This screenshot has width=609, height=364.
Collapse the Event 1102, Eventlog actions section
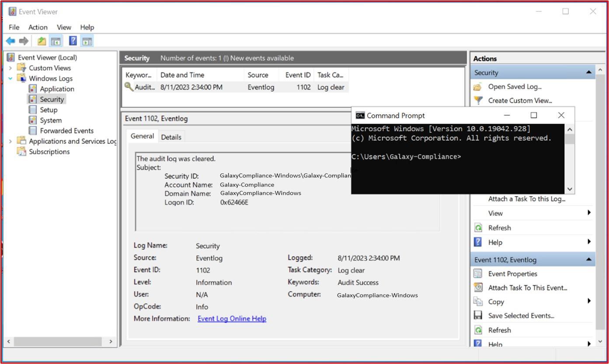588,259
